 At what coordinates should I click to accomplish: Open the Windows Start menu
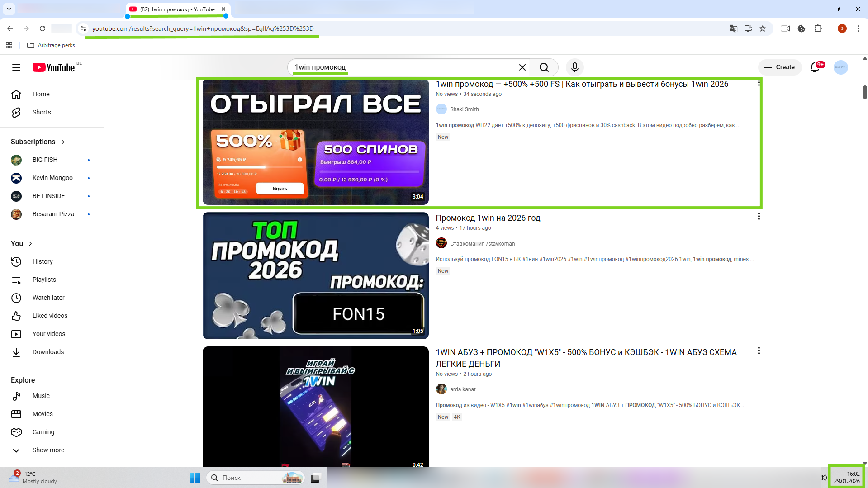[x=194, y=478]
